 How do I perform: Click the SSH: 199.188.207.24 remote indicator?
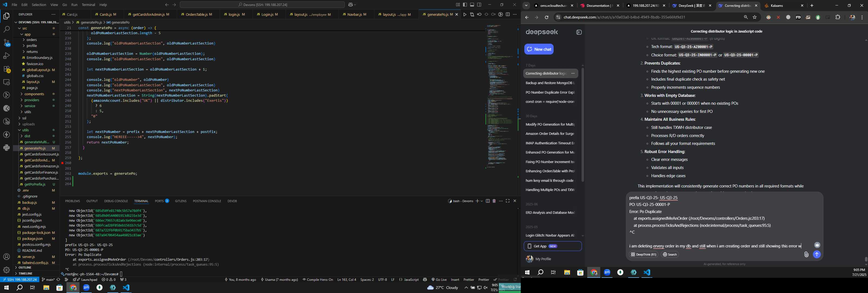(20, 279)
